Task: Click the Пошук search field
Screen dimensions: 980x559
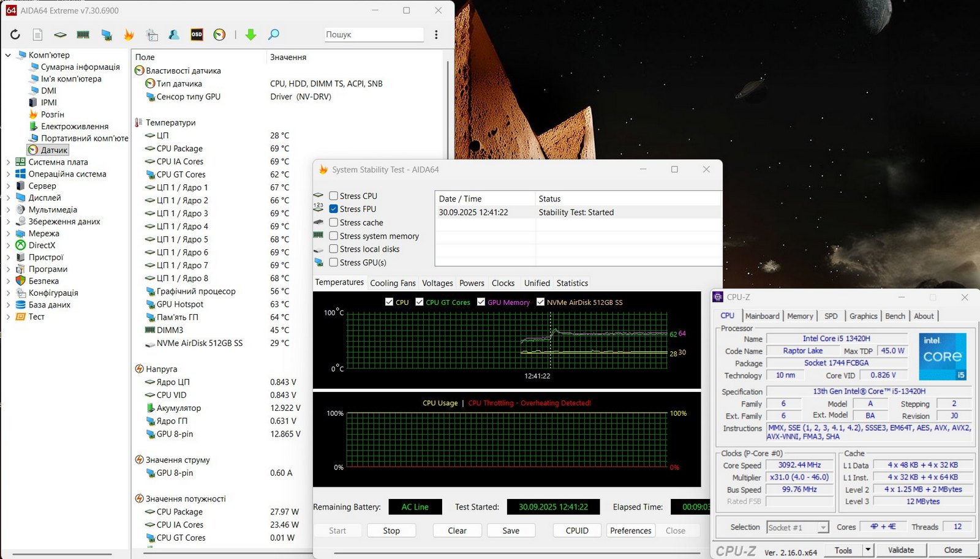Action: (x=374, y=35)
